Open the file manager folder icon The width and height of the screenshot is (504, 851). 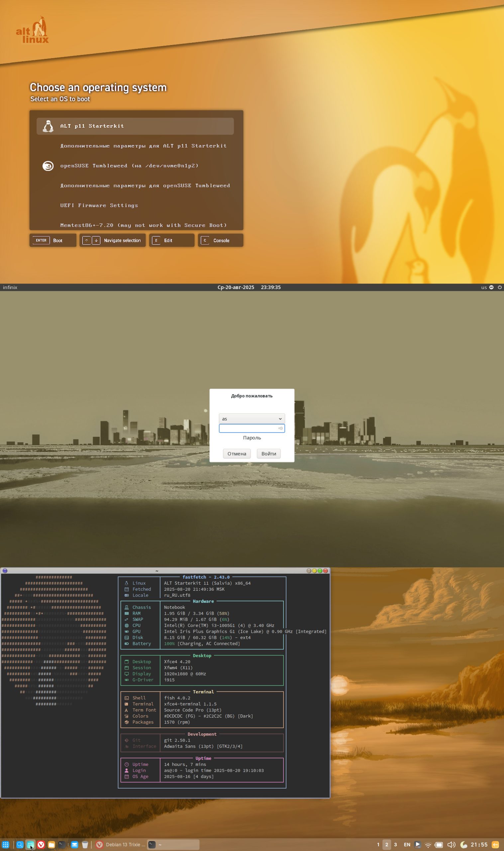click(x=51, y=844)
